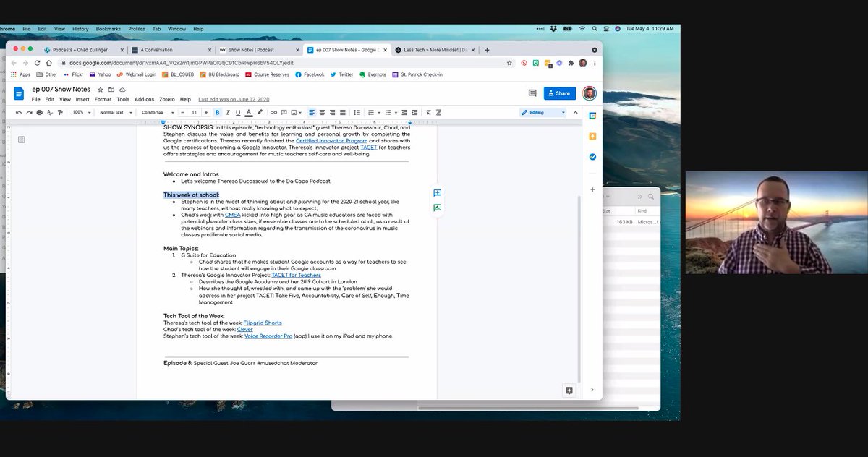The width and height of the screenshot is (868, 457).
Task: Open the Bookmarks menu in macOS menu bar
Action: tap(110, 29)
